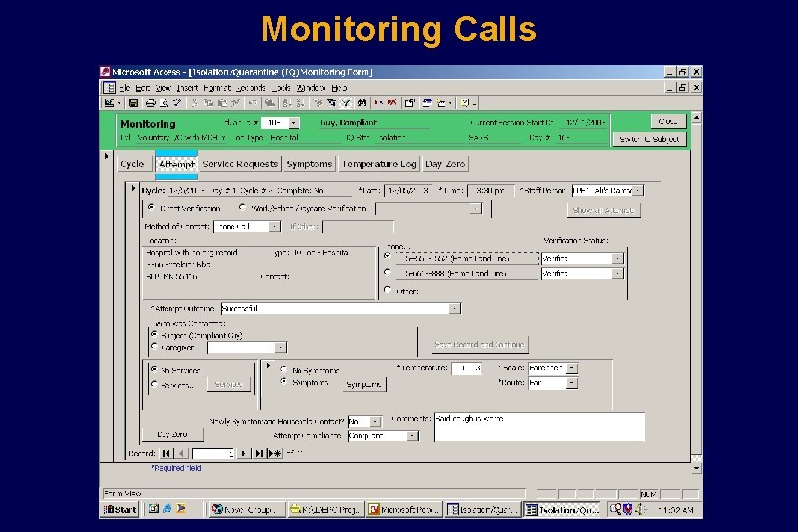Click the Show All Attempts button
The image size is (798, 532).
604,210
